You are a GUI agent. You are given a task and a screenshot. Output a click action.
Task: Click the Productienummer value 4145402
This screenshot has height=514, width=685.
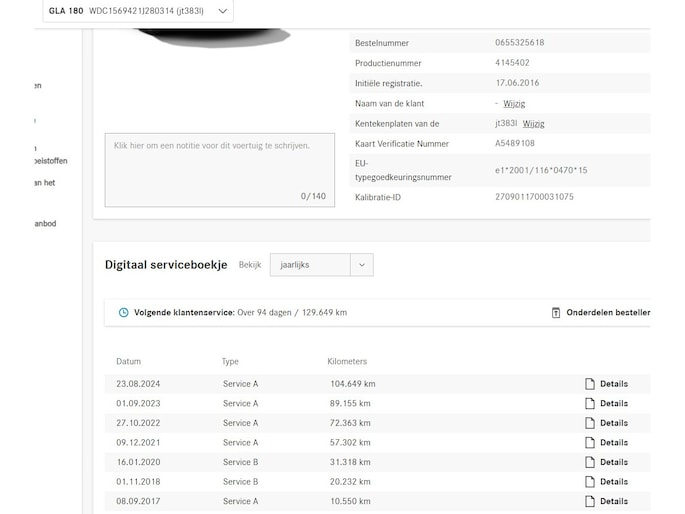coord(512,63)
